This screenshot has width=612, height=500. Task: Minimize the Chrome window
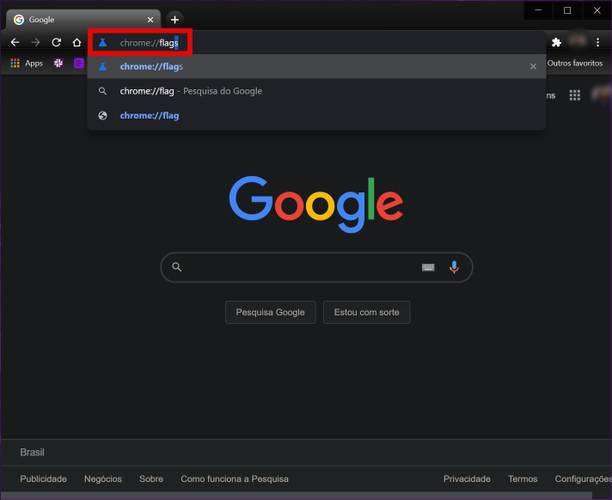coord(539,10)
